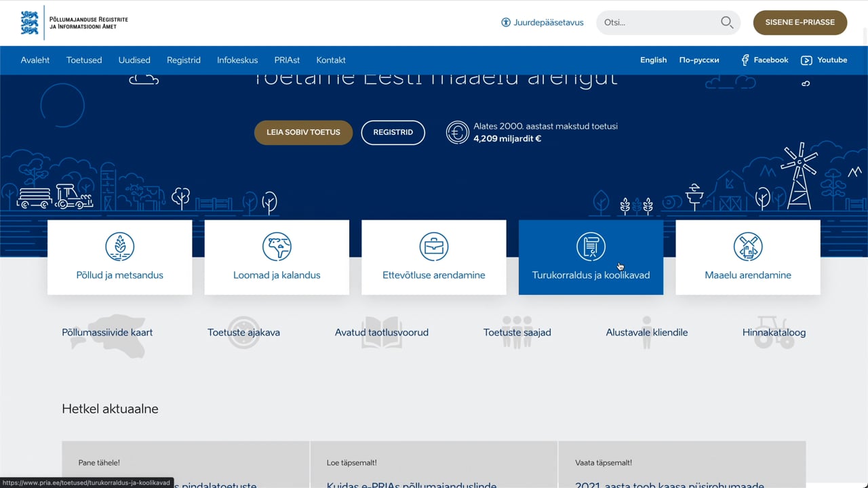Click the Facebook text link

[x=771, y=60]
